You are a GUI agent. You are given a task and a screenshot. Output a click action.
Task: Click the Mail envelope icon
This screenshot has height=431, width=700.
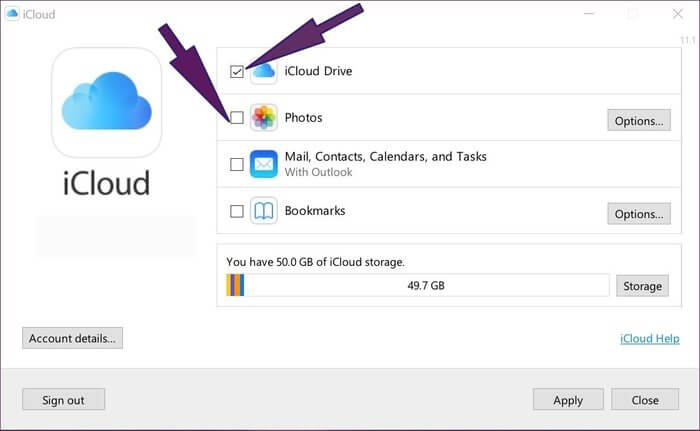coord(263,164)
